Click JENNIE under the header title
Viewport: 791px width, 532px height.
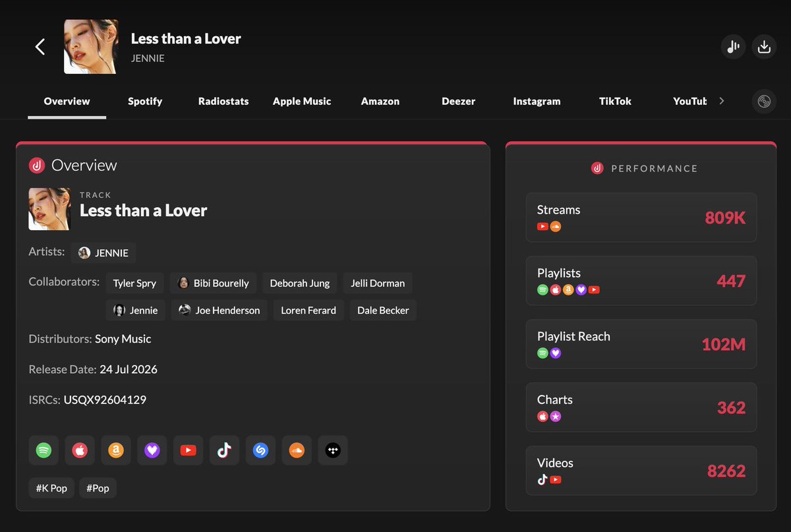click(x=148, y=58)
